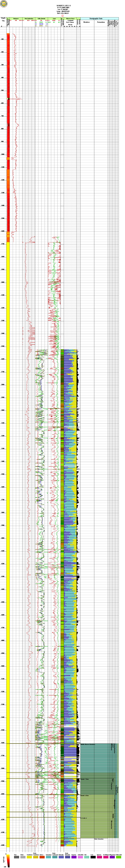Click the 6400 depth label
Viewport: 125px width, 868px height.
(x=3, y=845)
